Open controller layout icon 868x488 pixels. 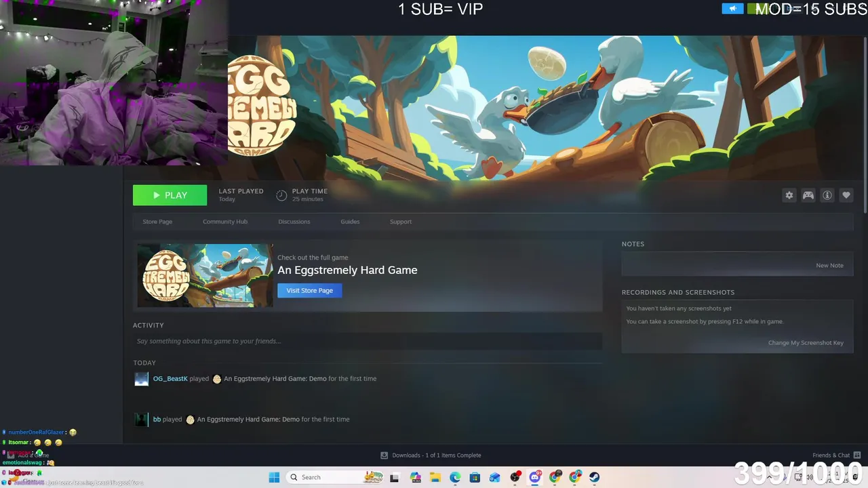click(808, 195)
